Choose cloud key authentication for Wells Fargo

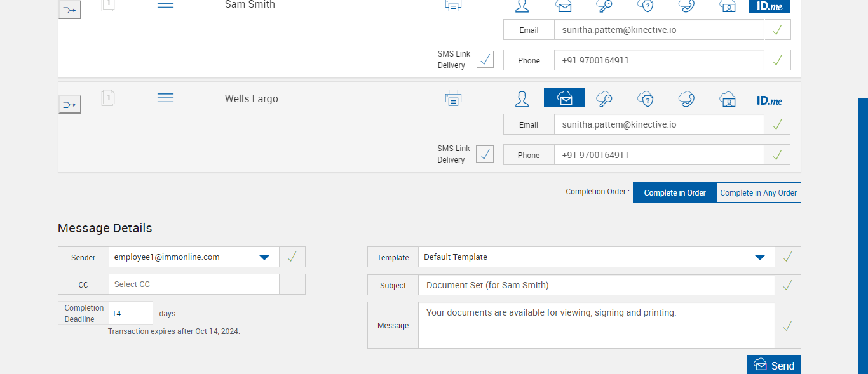pyautogui.click(x=604, y=99)
